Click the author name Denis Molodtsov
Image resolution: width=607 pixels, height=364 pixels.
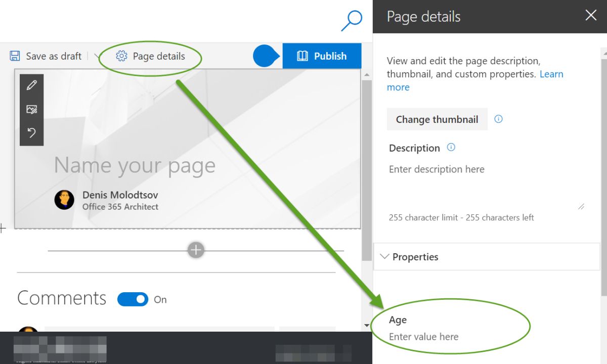pyautogui.click(x=120, y=195)
